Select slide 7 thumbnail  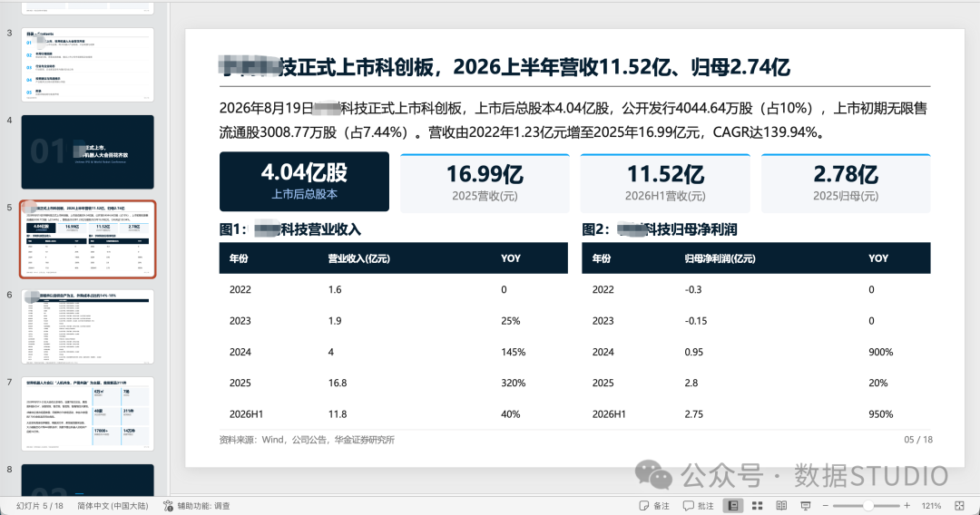pos(87,413)
